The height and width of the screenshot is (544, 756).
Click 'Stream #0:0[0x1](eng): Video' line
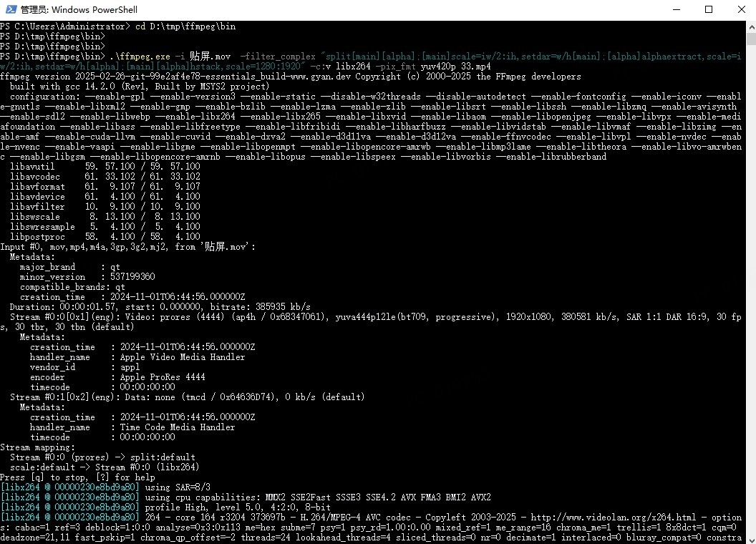[371, 321]
